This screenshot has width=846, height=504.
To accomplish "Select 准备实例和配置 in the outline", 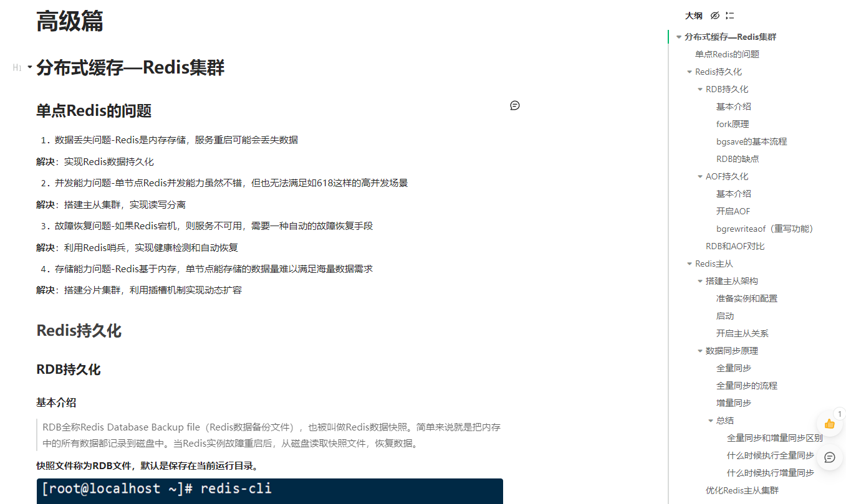I will [747, 298].
